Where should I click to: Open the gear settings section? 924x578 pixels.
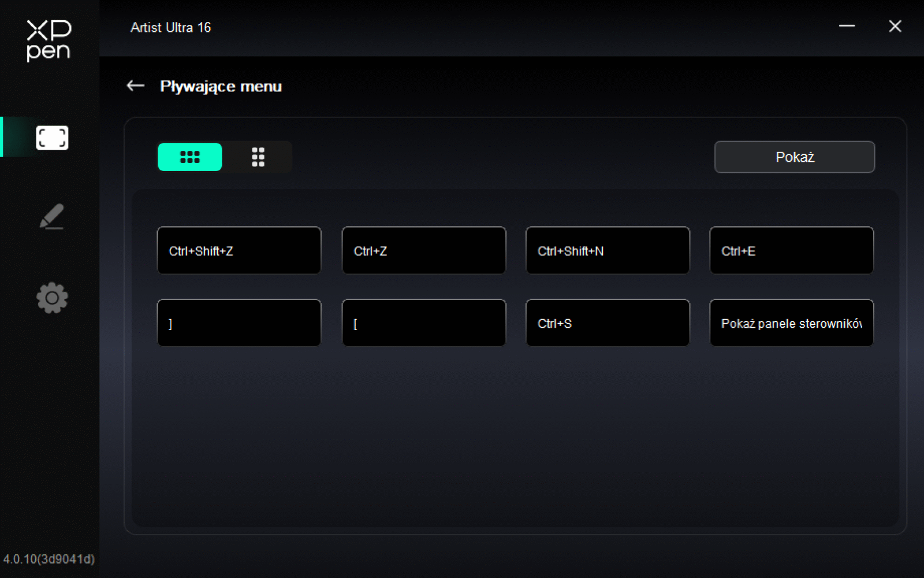tap(52, 298)
